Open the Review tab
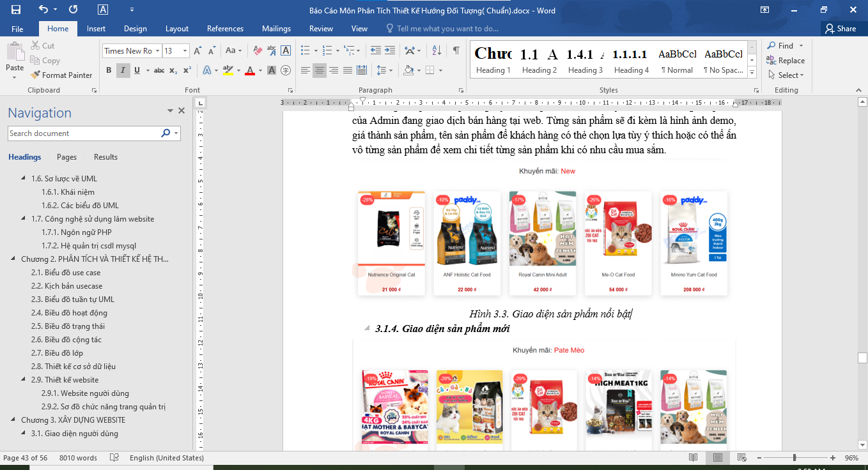Screen dimensions: 868x470 321,28
